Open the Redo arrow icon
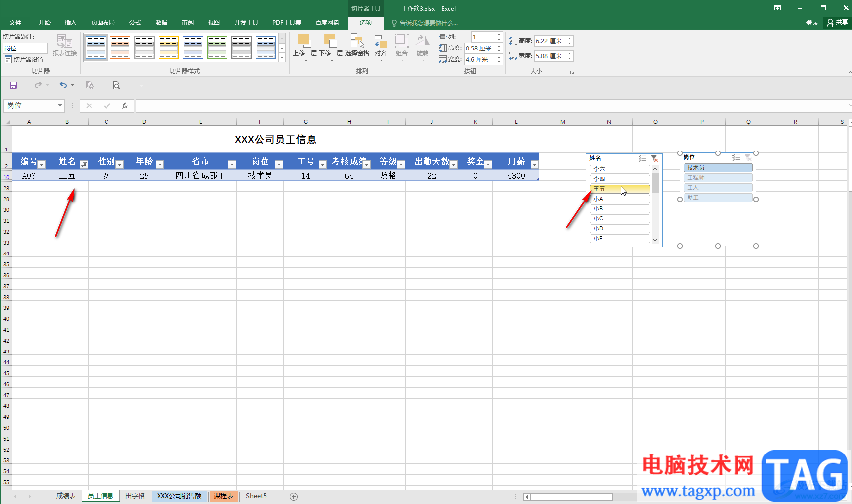 (38, 85)
